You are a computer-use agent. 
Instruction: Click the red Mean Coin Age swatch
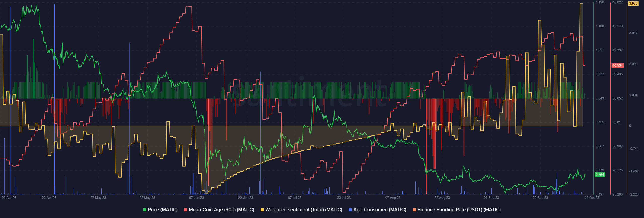point(186,210)
